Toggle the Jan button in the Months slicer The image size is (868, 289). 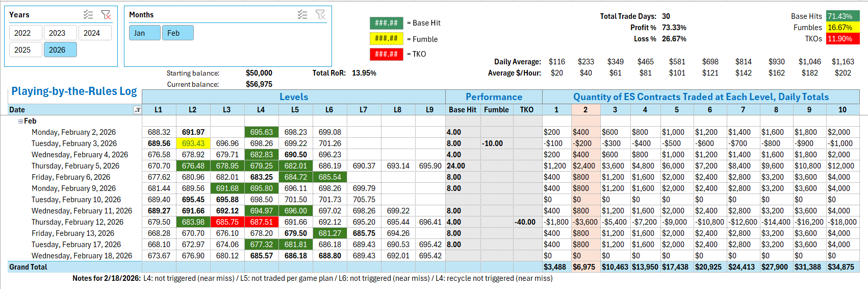click(140, 33)
